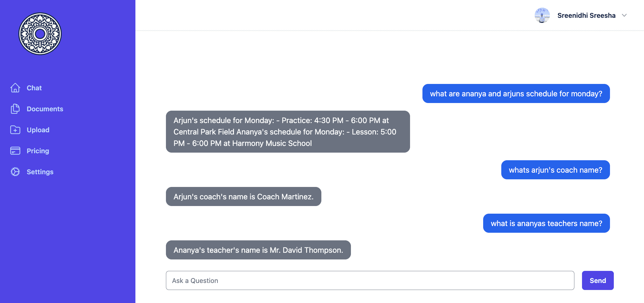The image size is (644, 303).
Task: Go to Documents page label
Action: [45, 109]
